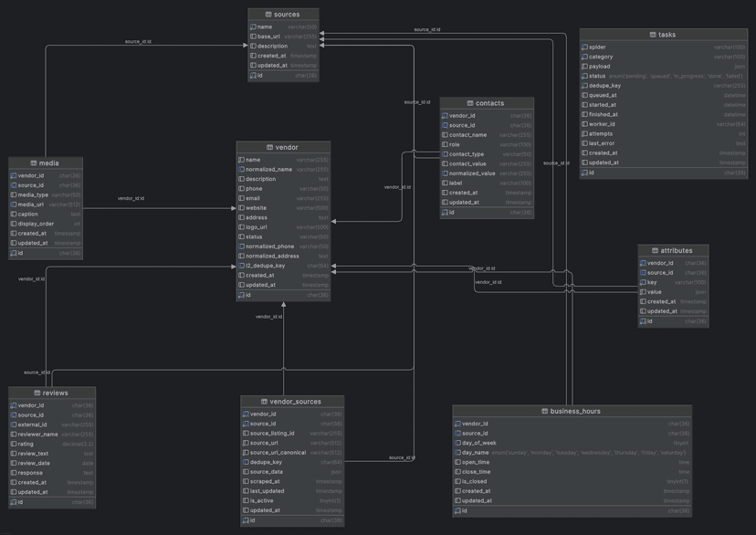This screenshot has width=756, height=535.
Task: Click the vendor_id:id label between media and vendor
Action: pyautogui.click(x=131, y=198)
